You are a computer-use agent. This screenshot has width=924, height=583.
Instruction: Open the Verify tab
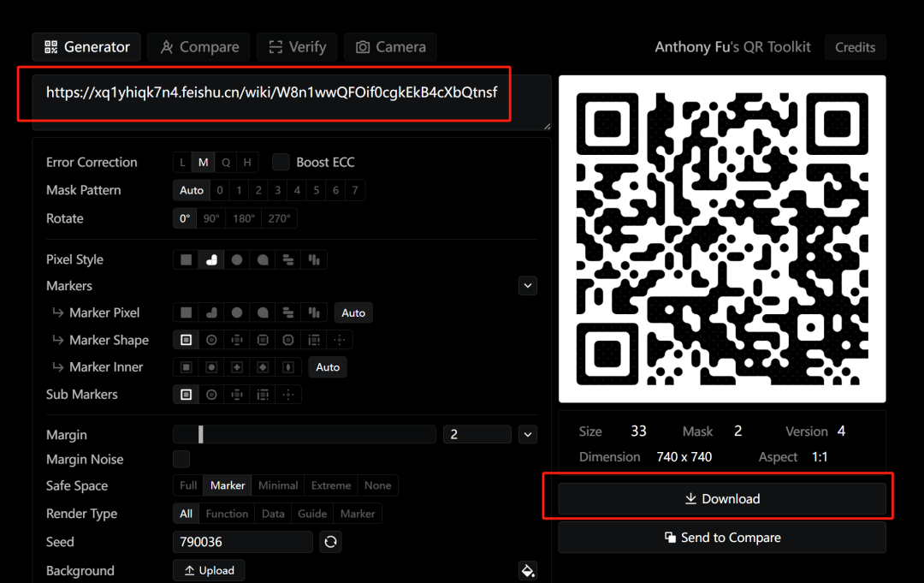pos(297,47)
